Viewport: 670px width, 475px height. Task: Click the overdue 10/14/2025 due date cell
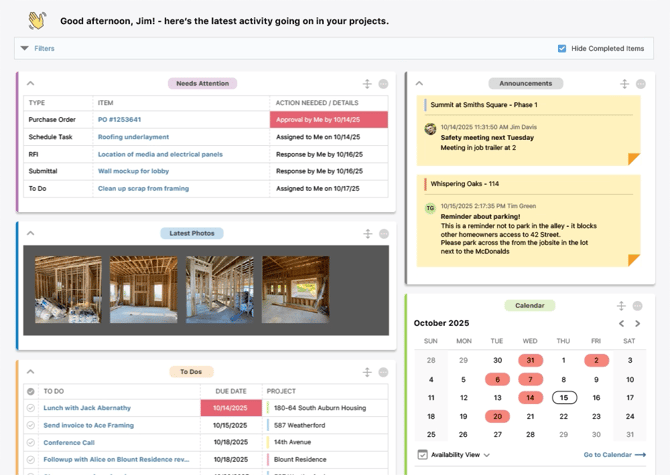(x=231, y=408)
